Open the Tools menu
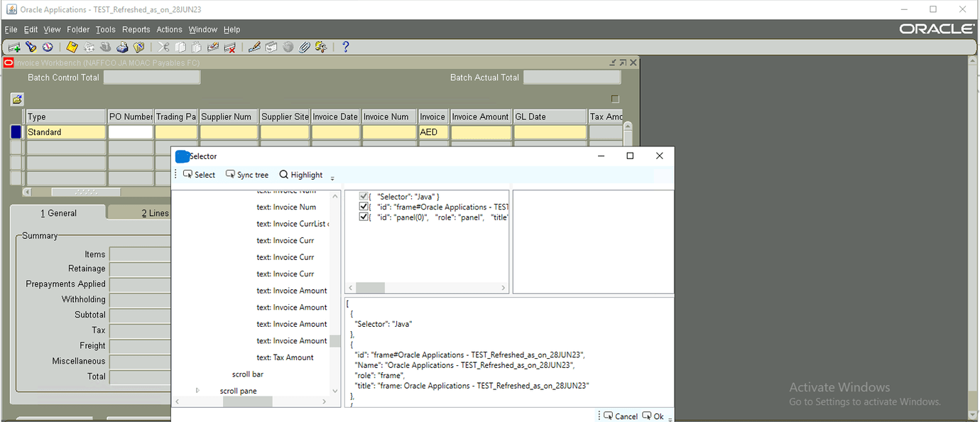Viewport: 980px width, 422px height. pyautogui.click(x=105, y=30)
